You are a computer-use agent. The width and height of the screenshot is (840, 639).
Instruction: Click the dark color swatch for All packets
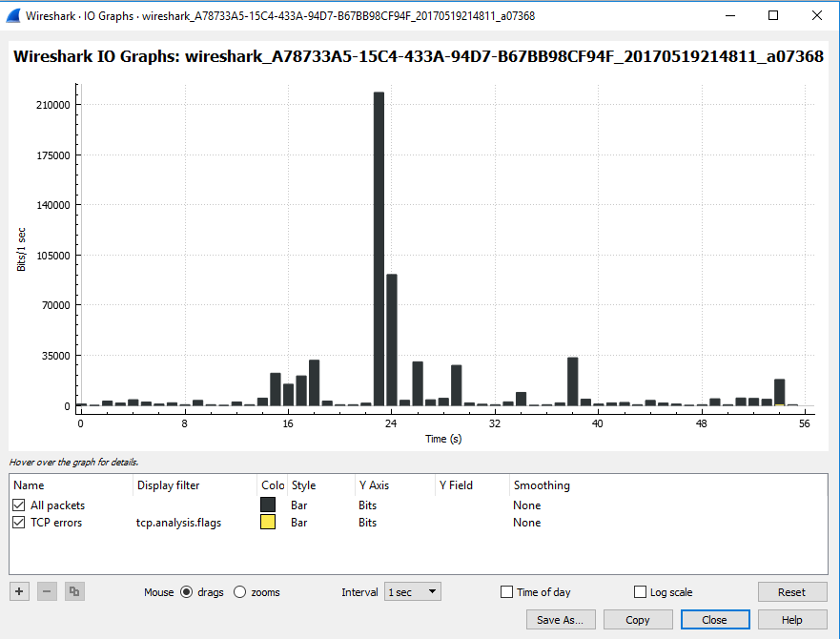pyautogui.click(x=268, y=505)
